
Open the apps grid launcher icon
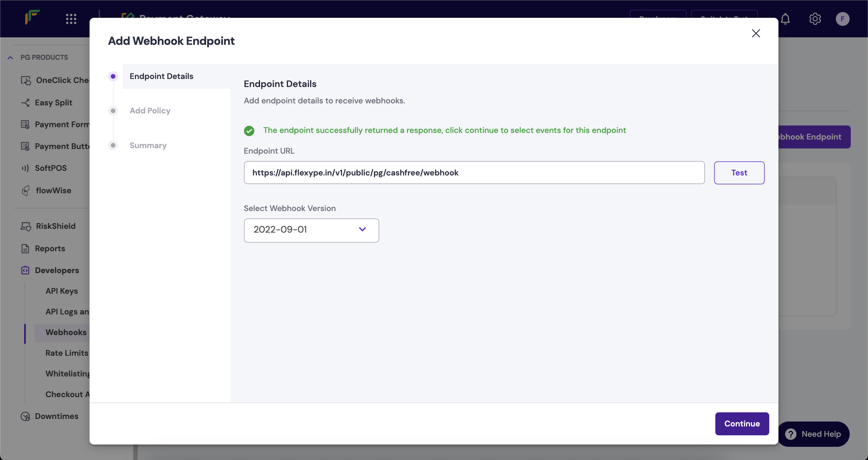point(71,19)
